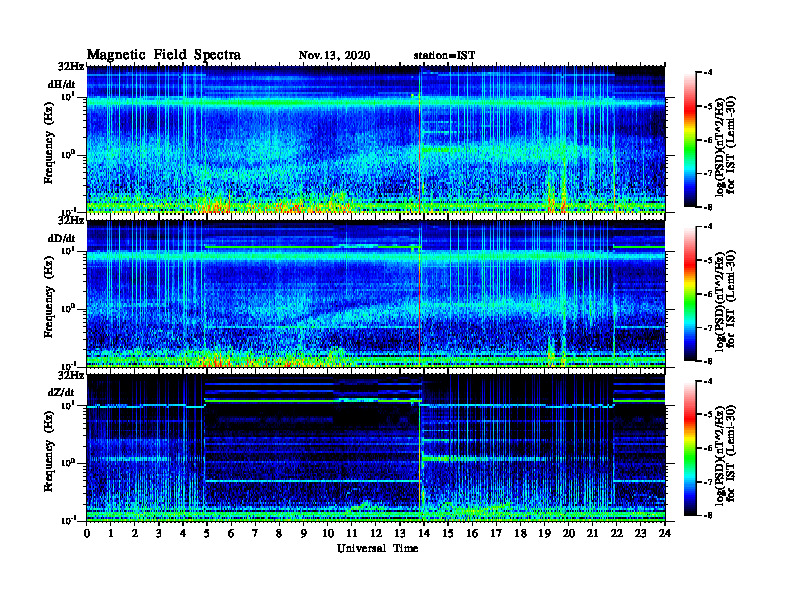
Task: Click the "16" tick on the Universal Time axis
Action: tap(472, 533)
